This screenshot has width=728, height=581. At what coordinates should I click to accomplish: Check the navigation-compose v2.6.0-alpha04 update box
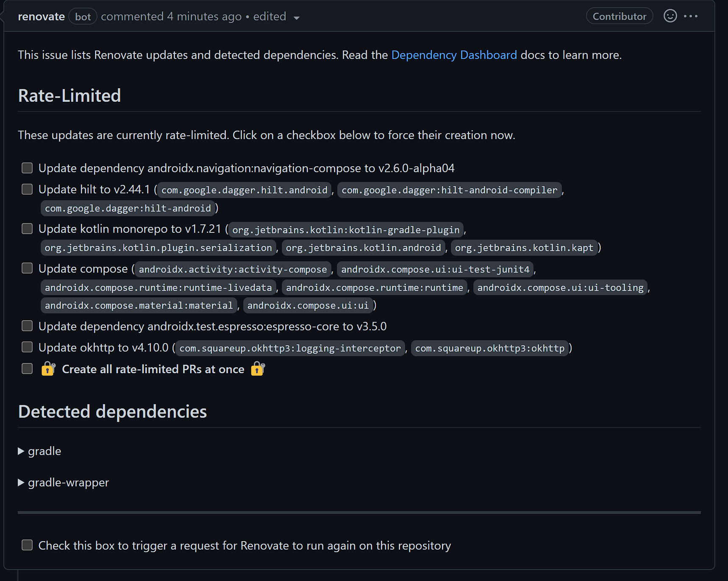point(27,168)
